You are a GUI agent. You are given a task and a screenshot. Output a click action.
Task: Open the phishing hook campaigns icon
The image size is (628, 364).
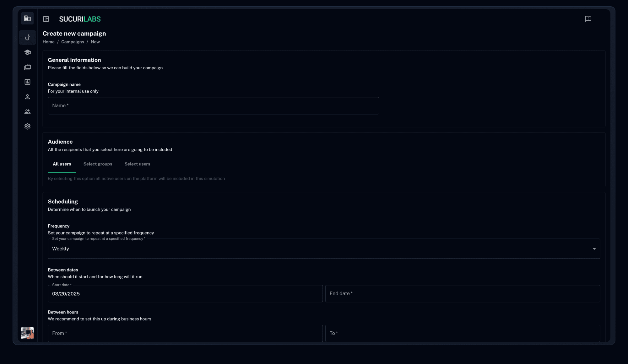click(27, 38)
